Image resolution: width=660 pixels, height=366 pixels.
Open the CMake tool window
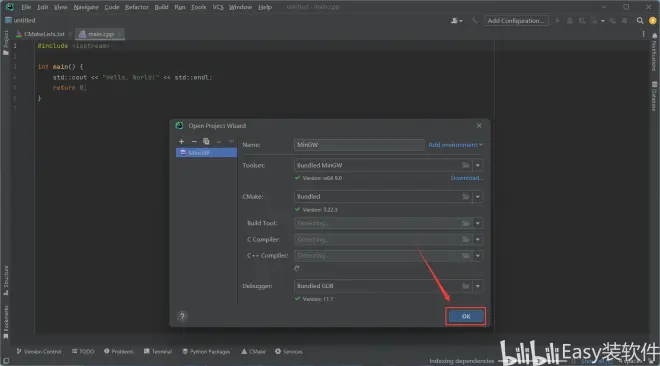253,352
